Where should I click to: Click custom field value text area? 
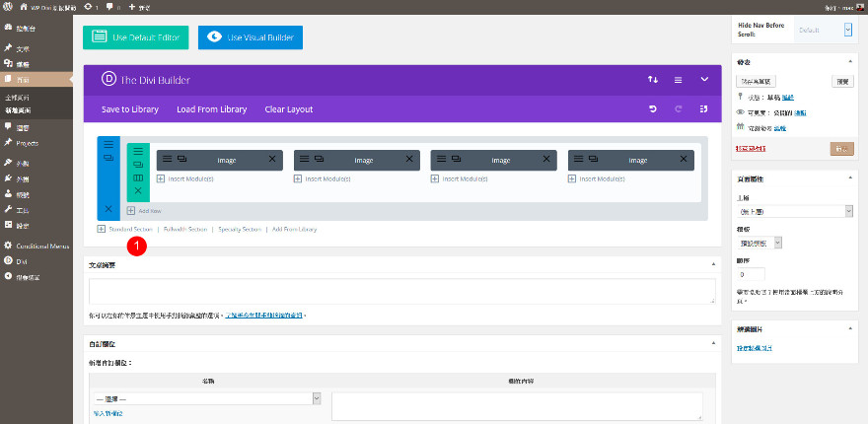517,407
